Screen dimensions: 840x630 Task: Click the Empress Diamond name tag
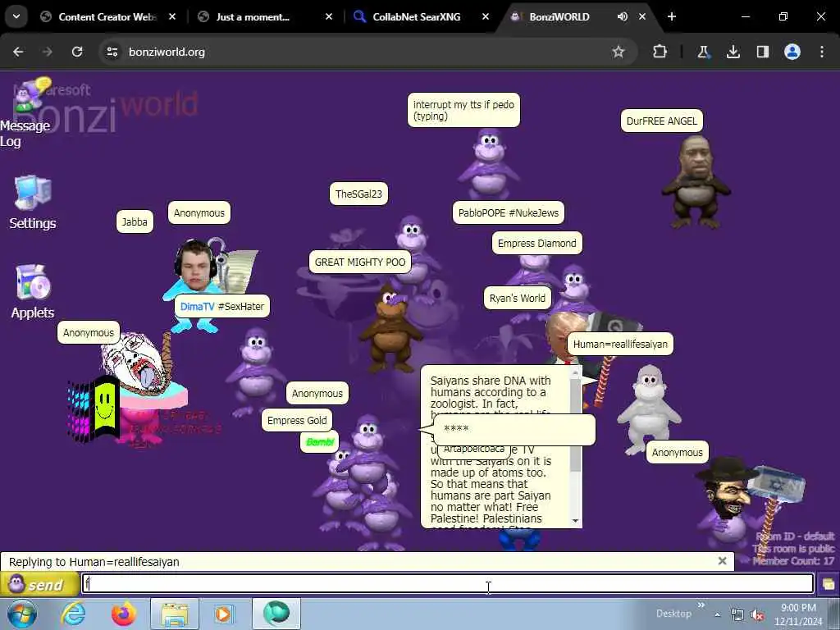coord(536,243)
